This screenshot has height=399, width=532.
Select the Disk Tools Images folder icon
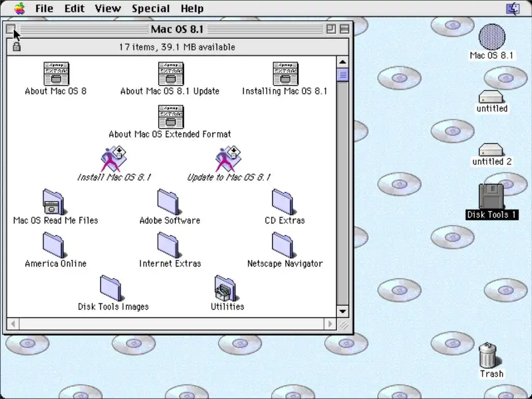[x=112, y=288]
